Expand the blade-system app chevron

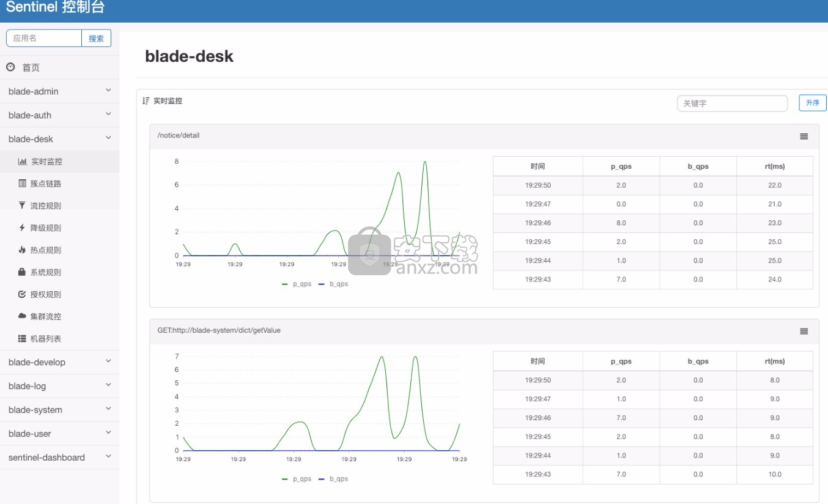pyautogui.click(x=108, y=409)
